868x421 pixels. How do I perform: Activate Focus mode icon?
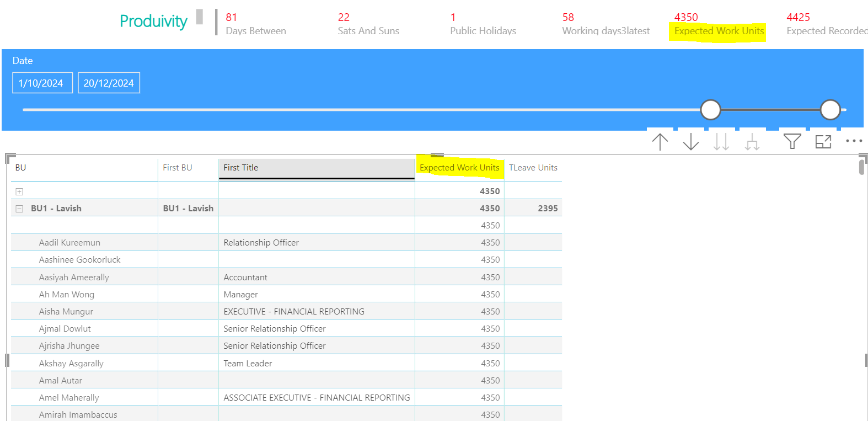[823, 142]
